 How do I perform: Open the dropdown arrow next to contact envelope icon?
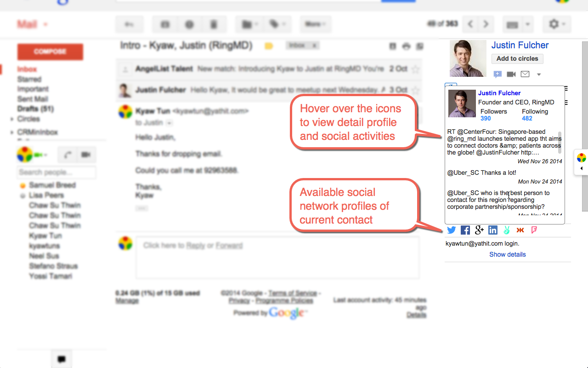[539, 75]
